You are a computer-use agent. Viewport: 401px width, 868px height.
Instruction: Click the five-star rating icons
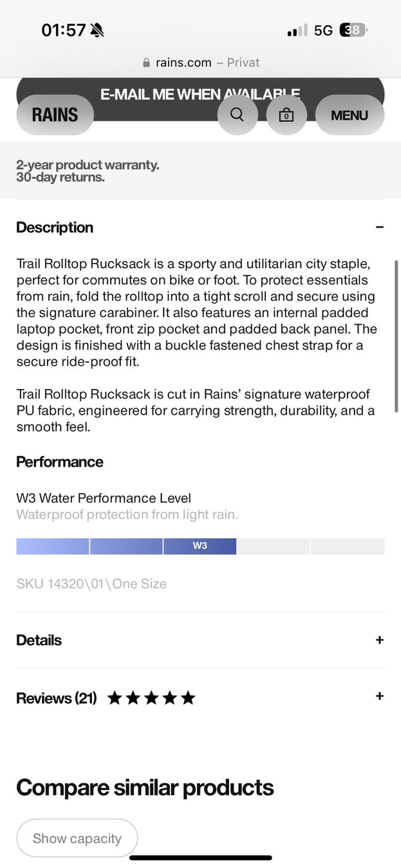[151, 698]
